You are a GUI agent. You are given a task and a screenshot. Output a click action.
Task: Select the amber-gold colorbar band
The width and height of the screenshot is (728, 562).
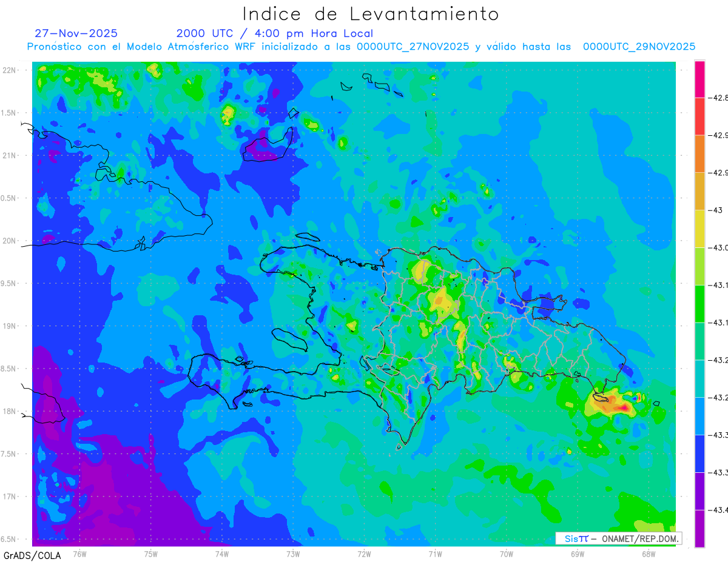coord(699,191)
